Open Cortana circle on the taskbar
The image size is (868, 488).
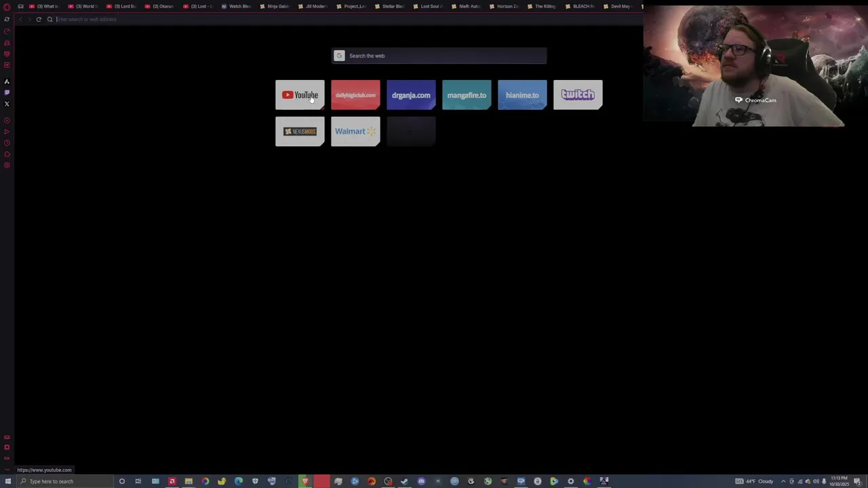122,481
